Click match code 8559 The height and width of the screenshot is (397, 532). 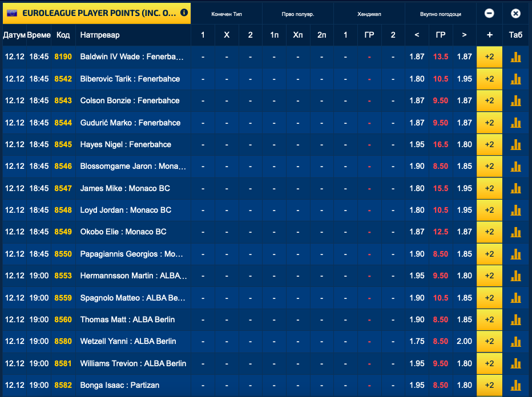63,298
